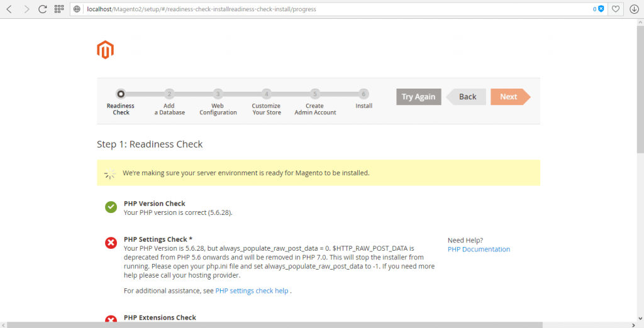Click the Next button
Viewport: 644px width, 328px height.
coord(510,97)
